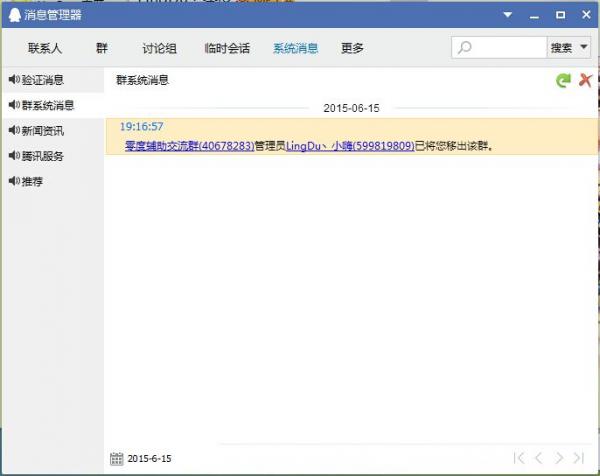This screenshot has height=476, width=600.
Task: Click the green refresh arrow icon
Action: point(563,80)
